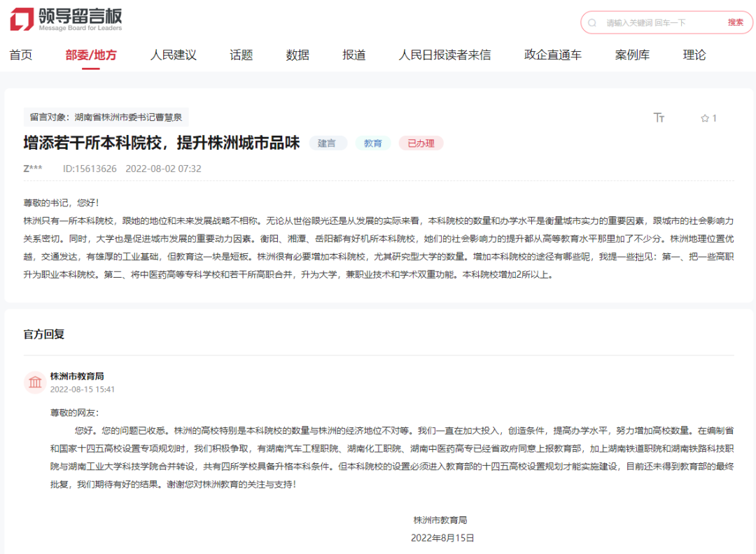Click the post date 2022-08-02 07:32
This screenshot has width=756, height=554.
[163, 169]
